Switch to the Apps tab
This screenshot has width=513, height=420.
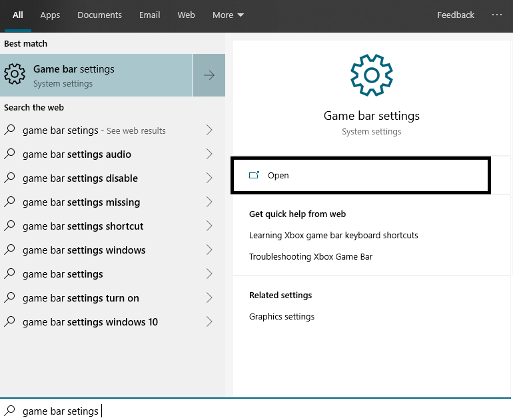coord(50,15)
